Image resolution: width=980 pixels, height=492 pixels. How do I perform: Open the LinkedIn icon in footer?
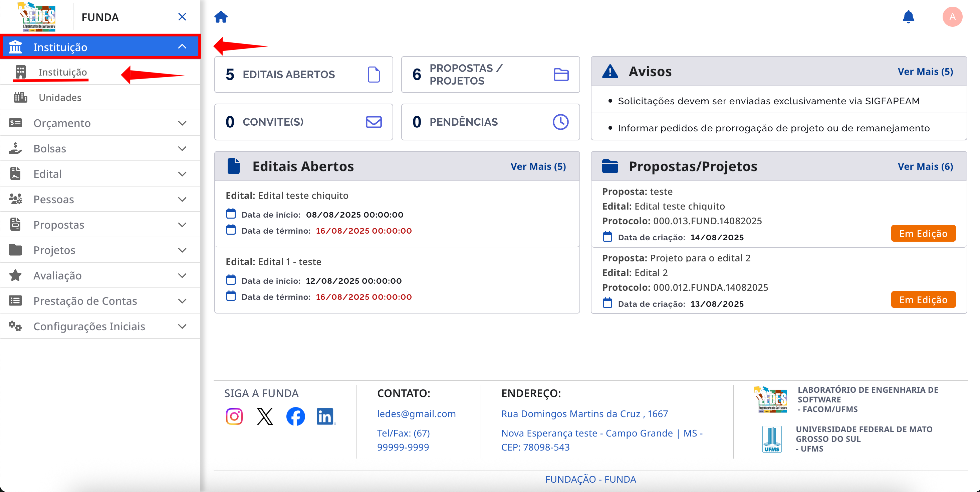pyautogui.click(x=326, y=416)
